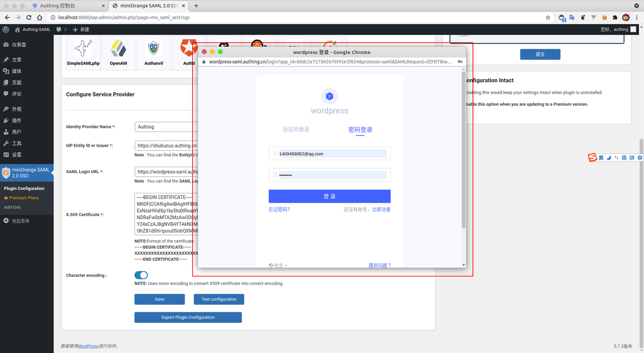Image resolution: width=644 pixels, height=353 pixels.
Task: Select miniOrange SAML 2.0 SSO sidebar item
Action: click(27, 173)
